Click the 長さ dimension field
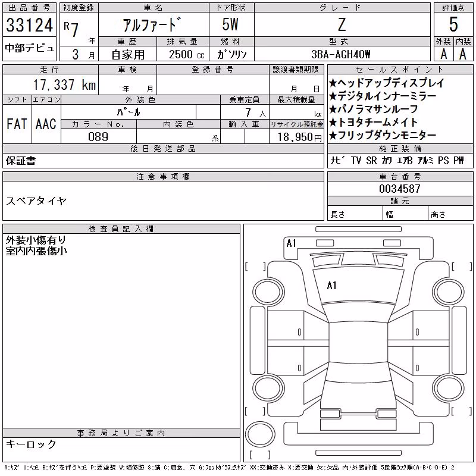476x476 pixels. click(355, 214)
